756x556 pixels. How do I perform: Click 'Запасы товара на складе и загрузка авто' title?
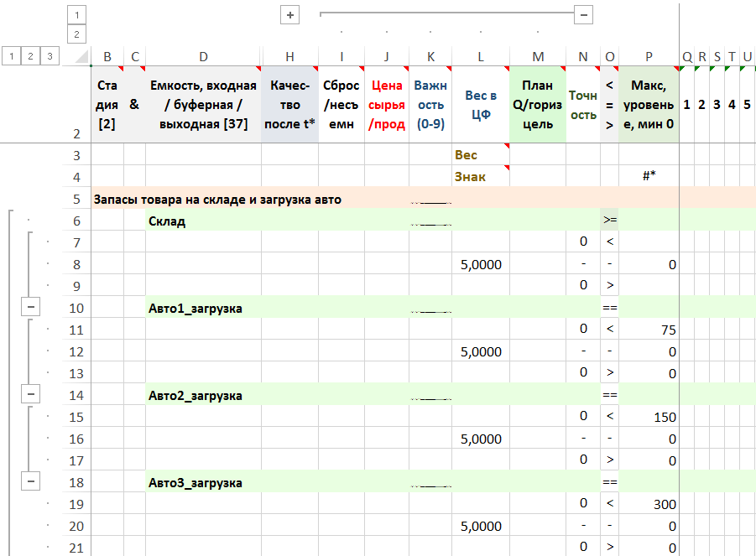pos(218,200)
